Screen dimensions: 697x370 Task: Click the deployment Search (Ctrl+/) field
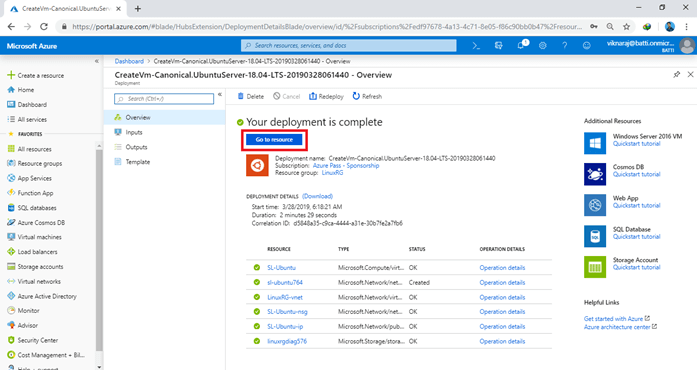coord(164,99)
